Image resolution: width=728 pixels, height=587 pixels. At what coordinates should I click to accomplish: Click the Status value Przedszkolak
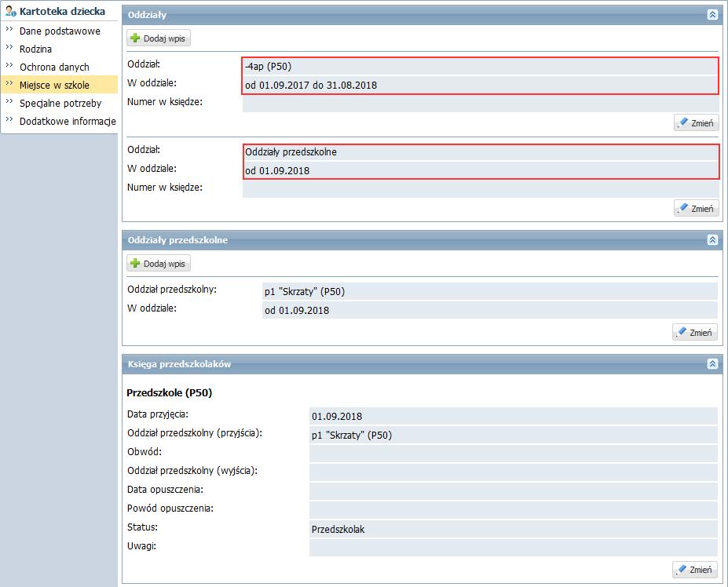point(514,529)
